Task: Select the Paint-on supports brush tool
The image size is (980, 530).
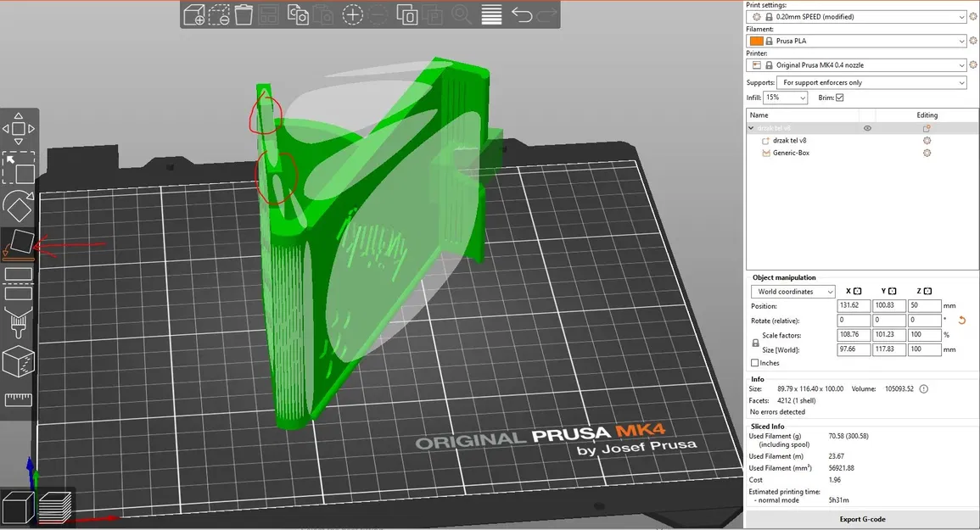Action: [18, 322]
